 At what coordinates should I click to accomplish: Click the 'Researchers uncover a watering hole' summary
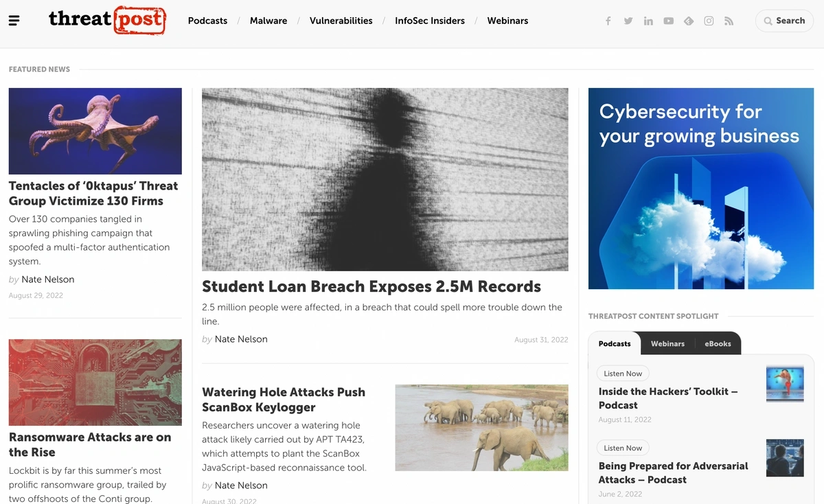[x=284, y=446]
